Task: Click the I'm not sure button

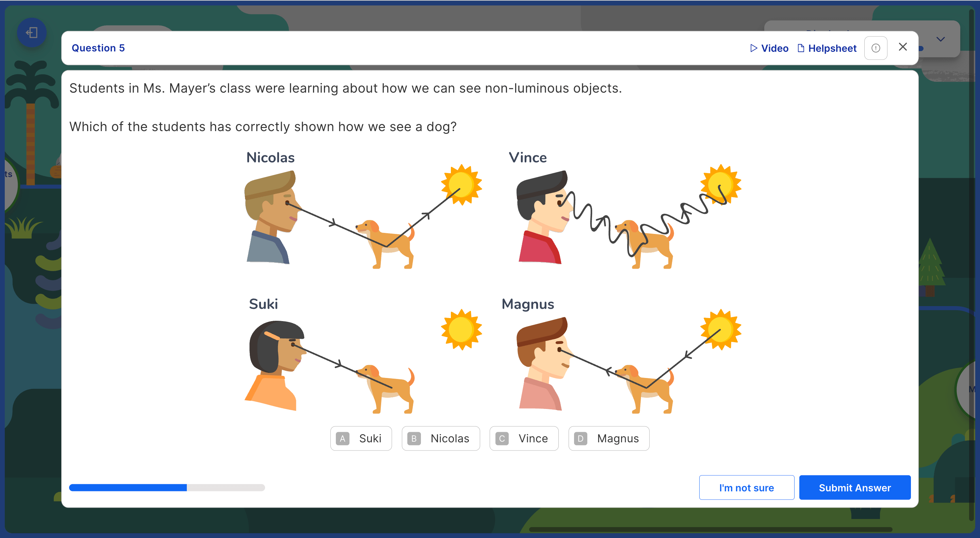Action: [x=747, y=487]
